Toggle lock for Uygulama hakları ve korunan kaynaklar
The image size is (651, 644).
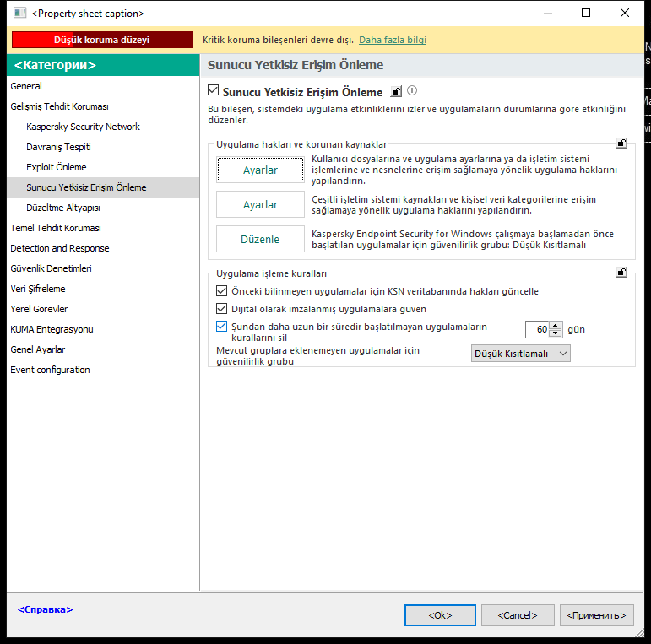click(x=621, y=143)
